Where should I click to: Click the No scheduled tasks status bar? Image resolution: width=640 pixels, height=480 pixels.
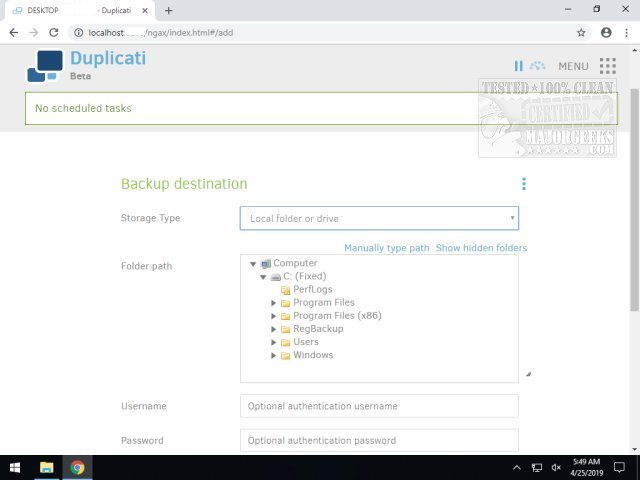tap(321, 108)
